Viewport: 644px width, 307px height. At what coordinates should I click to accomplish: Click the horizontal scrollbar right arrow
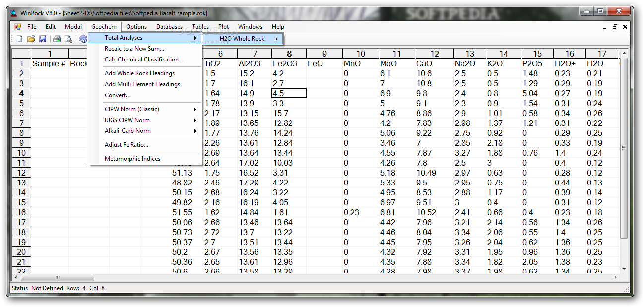pos(616,278)
